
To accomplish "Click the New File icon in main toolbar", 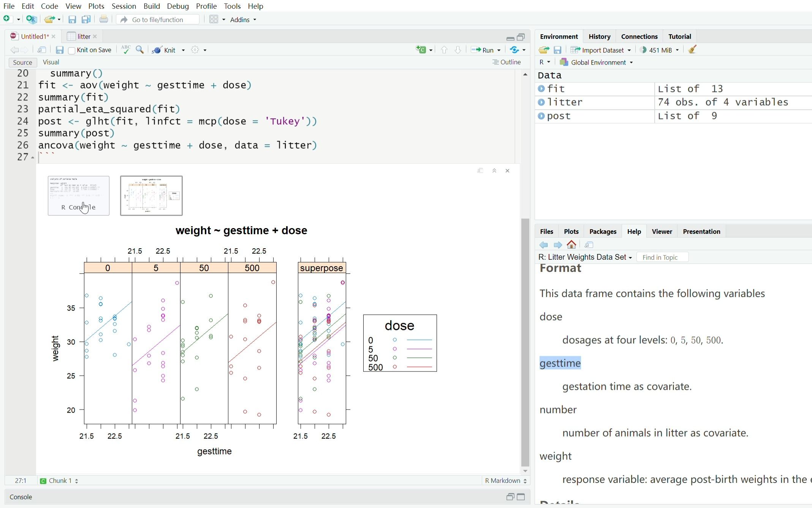I will 7,19.
